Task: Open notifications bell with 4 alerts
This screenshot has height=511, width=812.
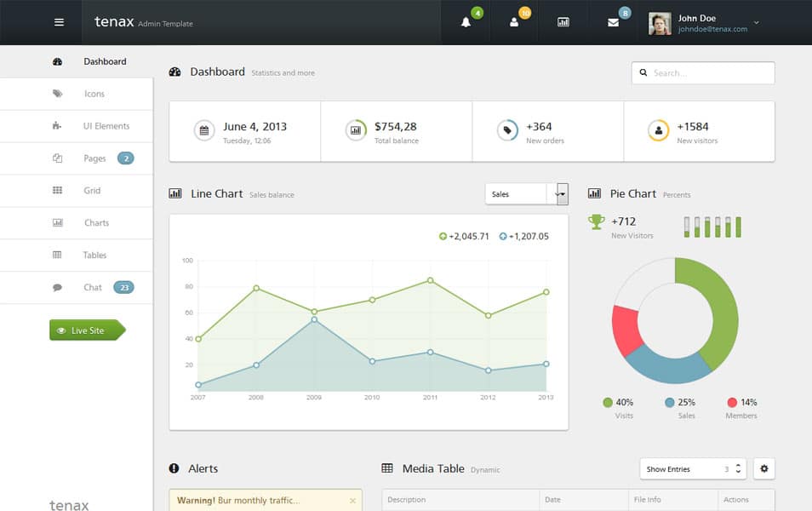Action: 465,22
